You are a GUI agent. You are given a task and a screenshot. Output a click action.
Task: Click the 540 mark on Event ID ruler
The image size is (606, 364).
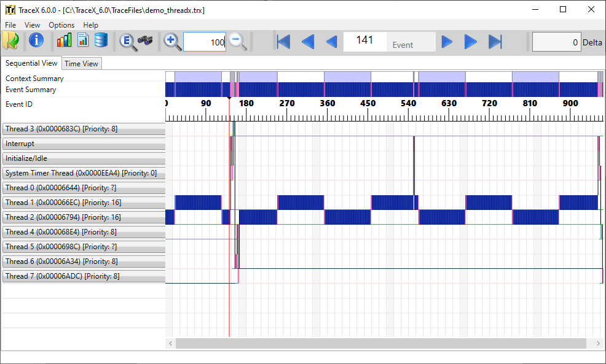[408, 104]
